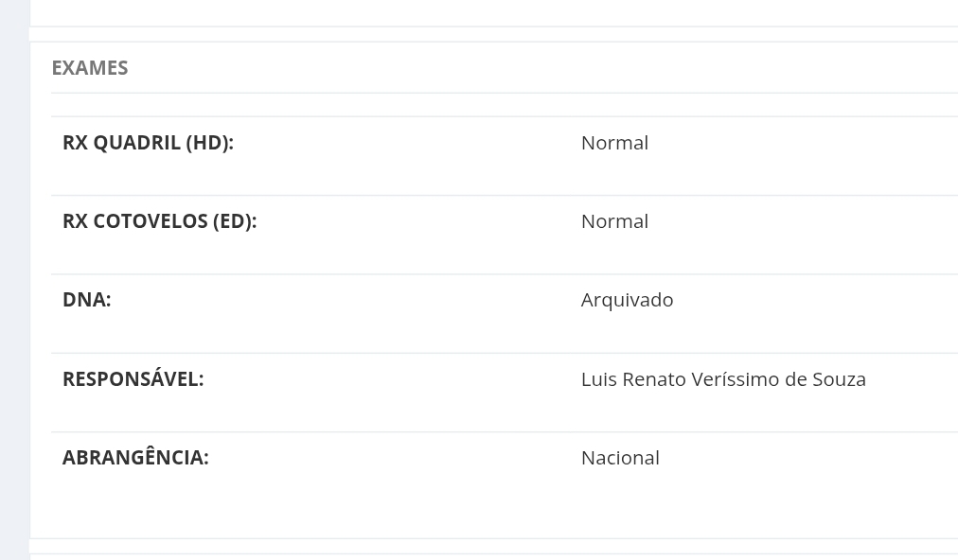Select the RX QUADRIL (HD) label
Viewport: 958px width, 560px height.
click(147, 143)
